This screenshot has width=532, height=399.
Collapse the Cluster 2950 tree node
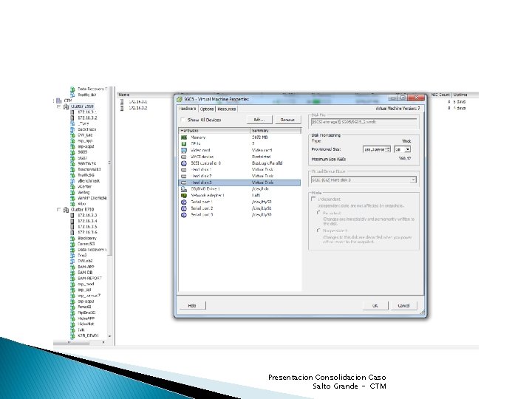(59, 106)
